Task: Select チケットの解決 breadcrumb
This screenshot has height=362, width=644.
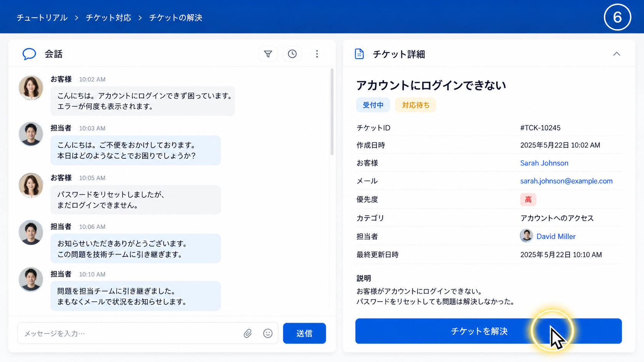Action: point(176,18)
